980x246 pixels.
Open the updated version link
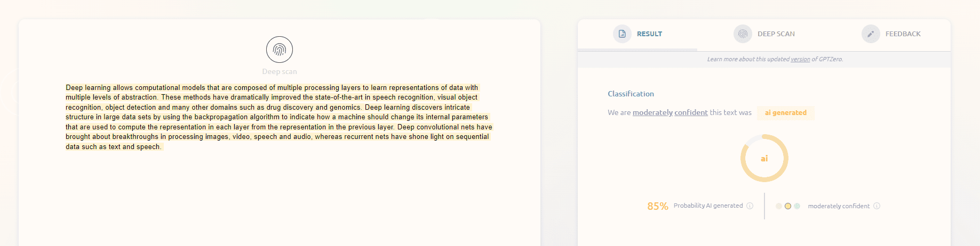[x=800, y=59]
